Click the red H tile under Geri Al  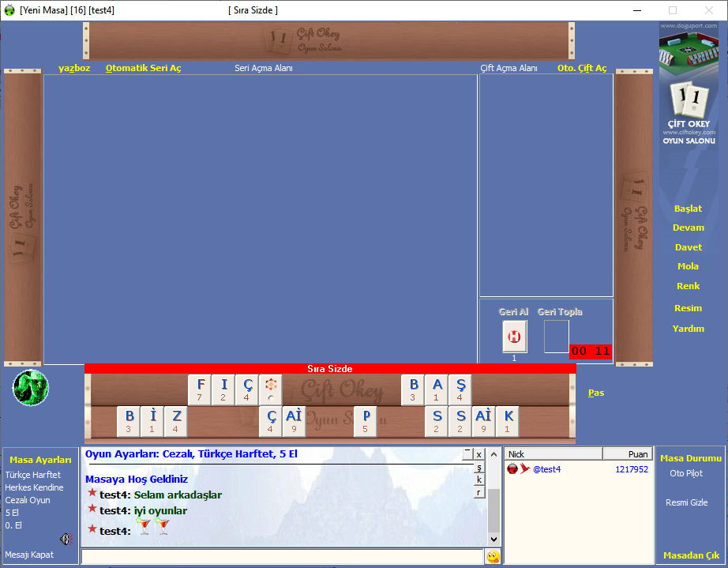point(515,337)
